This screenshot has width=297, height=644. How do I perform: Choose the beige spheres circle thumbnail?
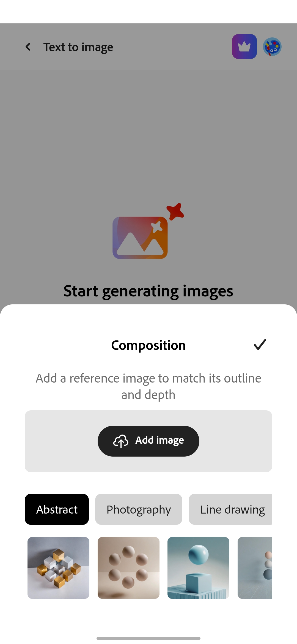pyautogui.click(x=128, y=568)
